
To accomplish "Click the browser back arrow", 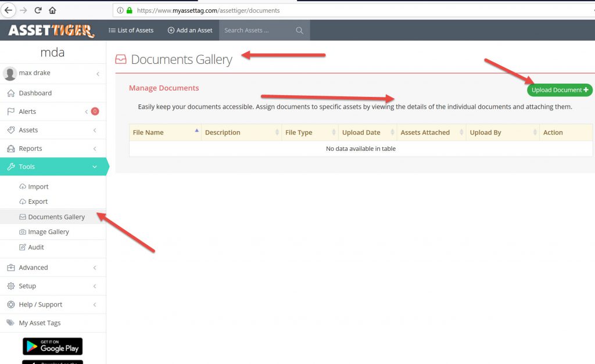I will [8, 10].
